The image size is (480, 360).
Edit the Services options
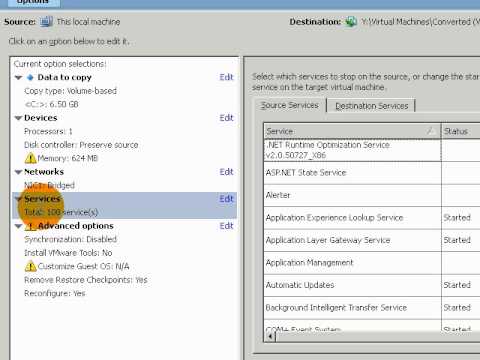tap(226, 199)
